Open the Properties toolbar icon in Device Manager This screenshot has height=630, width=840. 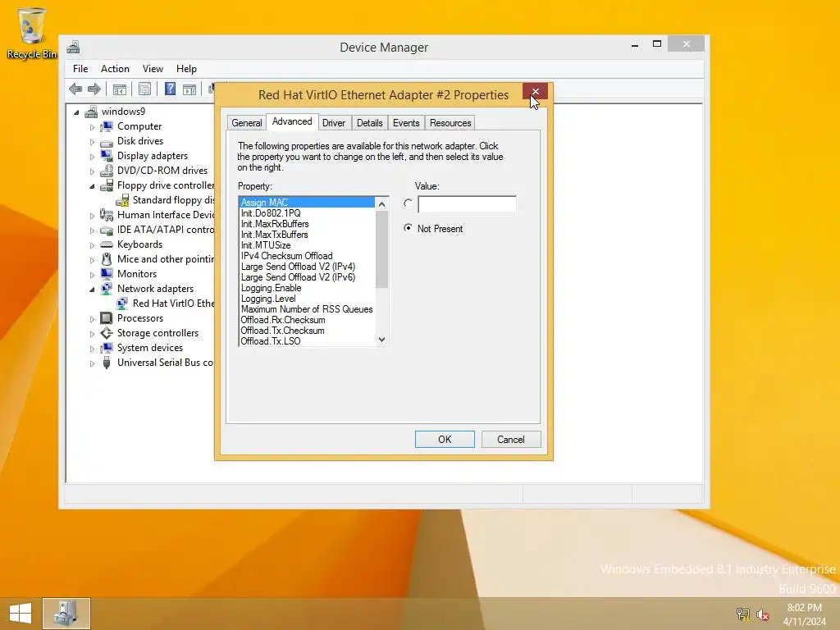point(144,89)
